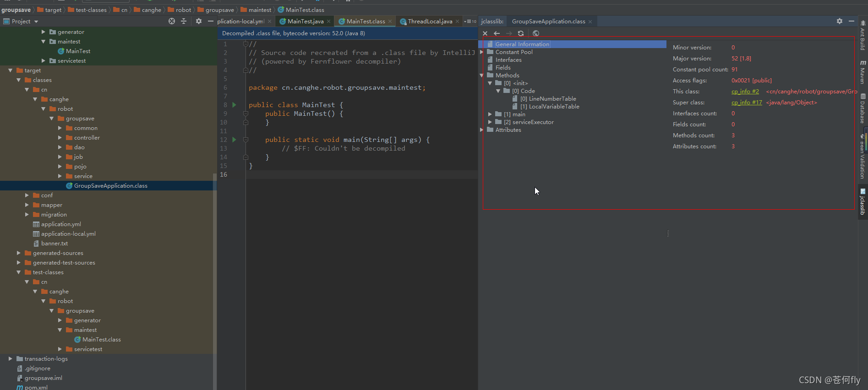The width and height of the screenshot is (868, 390).
Task: Collapse the test-classes folder
Action: [18, 272]
